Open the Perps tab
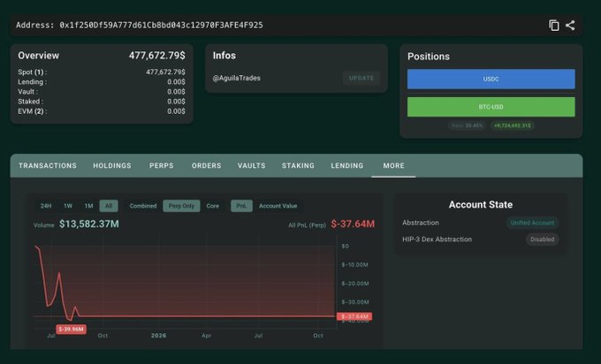 162,165
